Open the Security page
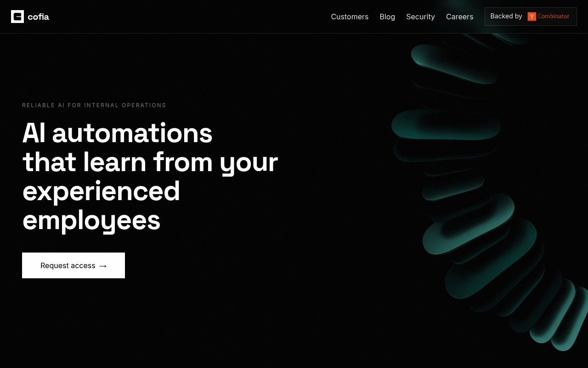Viewport: 588px width, 368px height. tap(420, 17)
